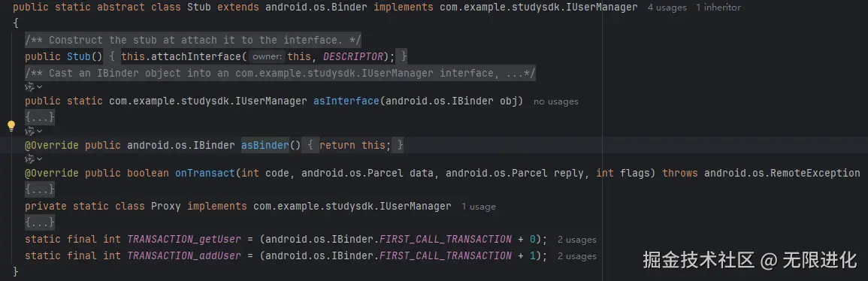
Task: Click the @Override annotation before asBinder
Action: click(x=52, y=146)
